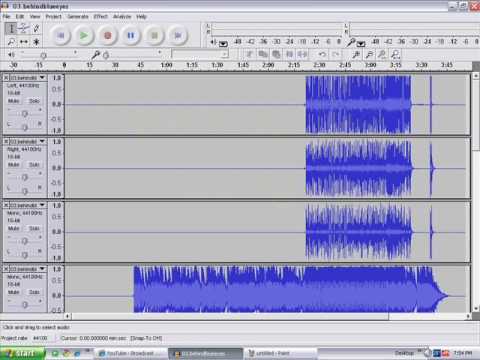The width and height of the screenshot is (480, 360).
Task: Open the Right track name dropdown menu
Action: pyautogui.click(x=27, y=141)
